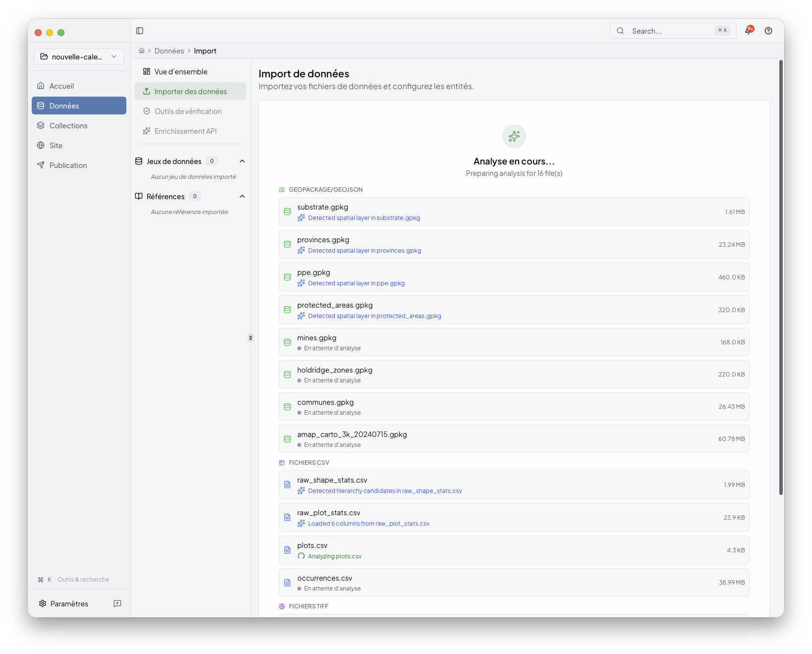Click the database icon for substrate.gpkg
Screen dimensions: 812x654
click(287, 212)
